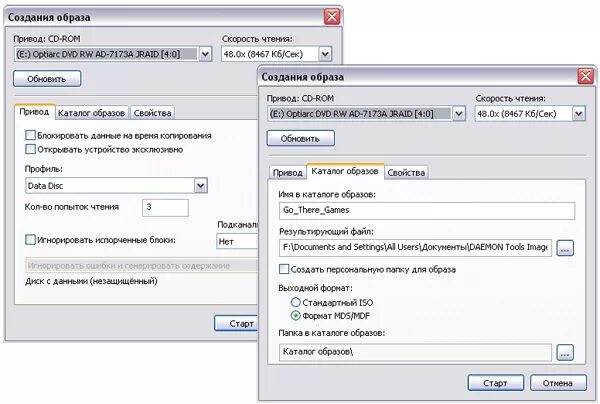
Task: Browse for the image catalog folder
Action: pyautogui.click(x=565, y=352)
